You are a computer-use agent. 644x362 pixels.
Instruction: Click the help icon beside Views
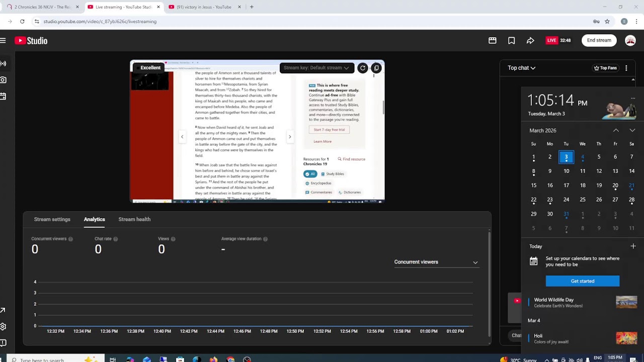pos(174,239)
